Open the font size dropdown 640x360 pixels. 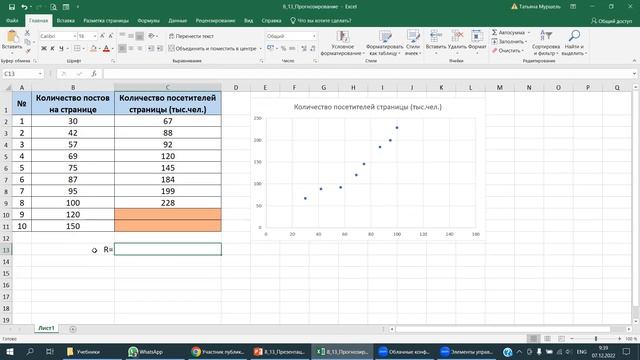(x=95, y=36)
